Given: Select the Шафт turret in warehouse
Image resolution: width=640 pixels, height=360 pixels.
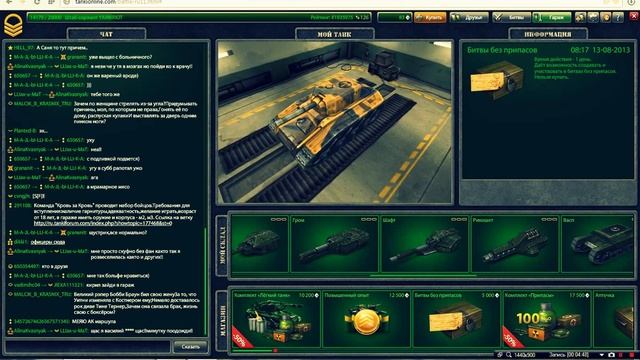Looking at the screenshot, I should coord(424,244).
